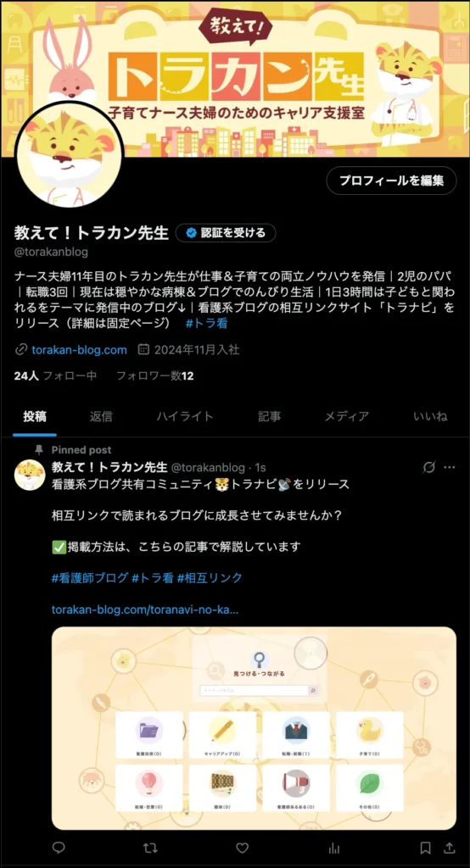Bookmark the pinned post
The image size is (470, 868).
point(425,848)
